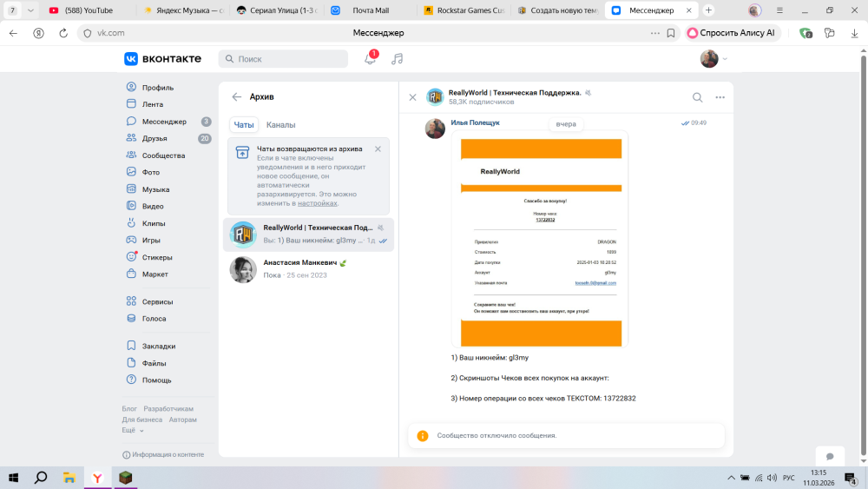This screenshot has width=868, height=489.
Task: Expand the tab group list chevron
Action: 30,10
